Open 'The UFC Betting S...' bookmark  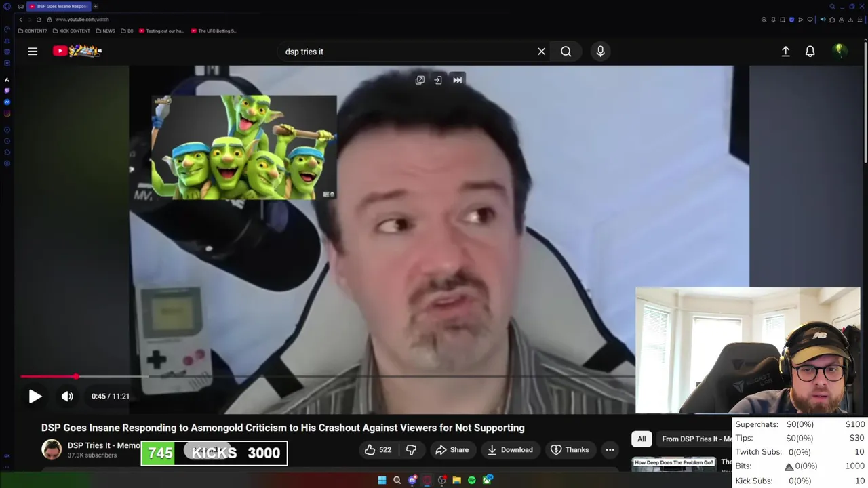214,30
